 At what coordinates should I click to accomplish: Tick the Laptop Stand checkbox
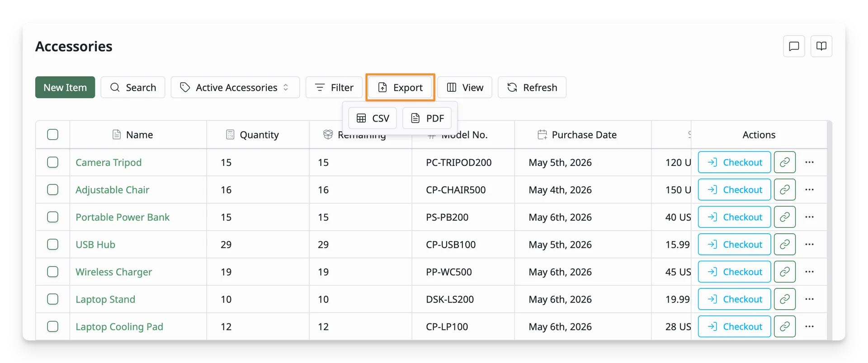click(53, 299)
